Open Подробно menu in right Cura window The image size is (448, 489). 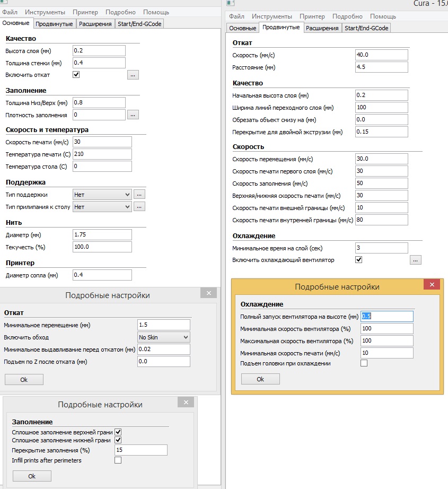[347, 16]
